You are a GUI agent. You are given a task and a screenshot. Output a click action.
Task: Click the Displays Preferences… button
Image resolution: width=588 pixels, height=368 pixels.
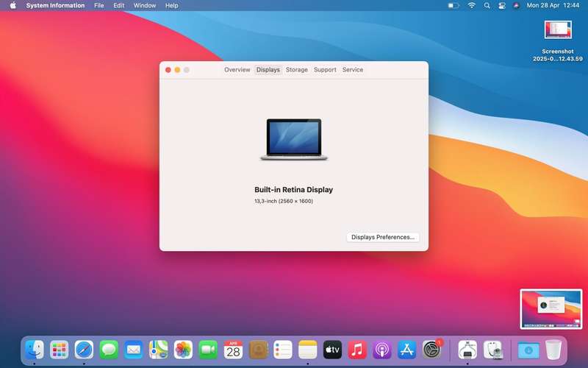tap(383, 237)
